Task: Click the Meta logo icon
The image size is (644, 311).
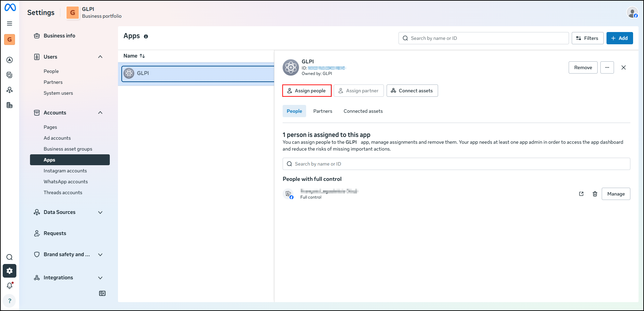Action: [x=10, y=7]
